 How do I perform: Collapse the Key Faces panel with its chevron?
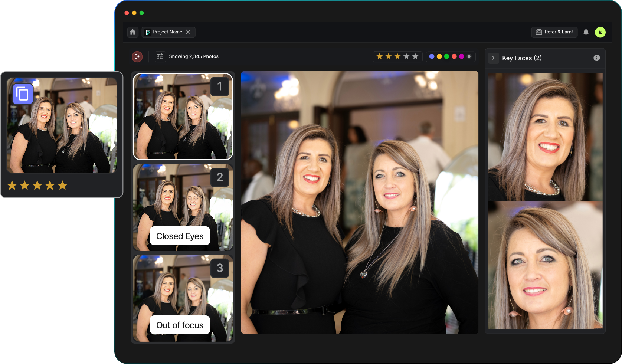click(x=493, y=58)
